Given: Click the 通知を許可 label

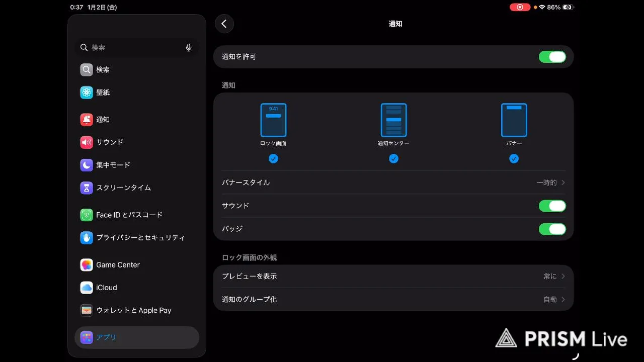Looking at the screenshot, I should pos(239,57).
